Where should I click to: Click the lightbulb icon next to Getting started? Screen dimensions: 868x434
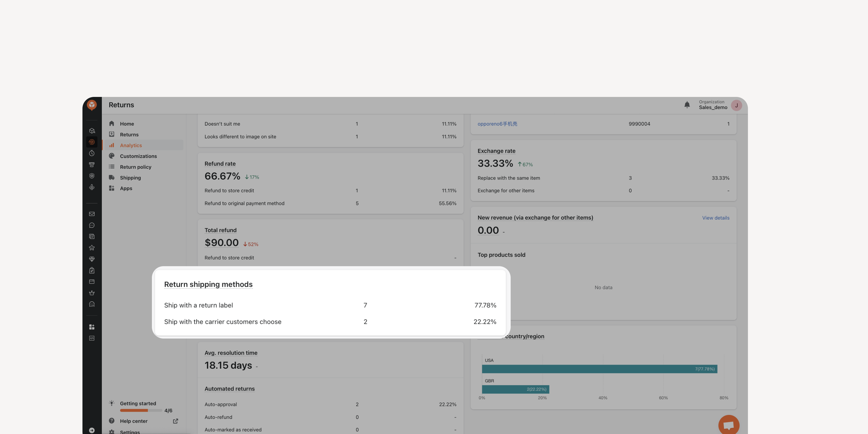click(111, 403)
